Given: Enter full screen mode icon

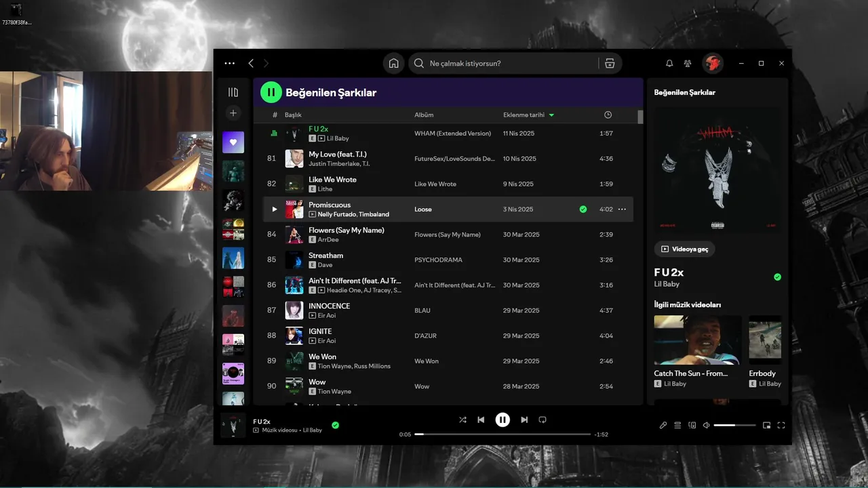Looking at the screenshot, I should 781,425.
